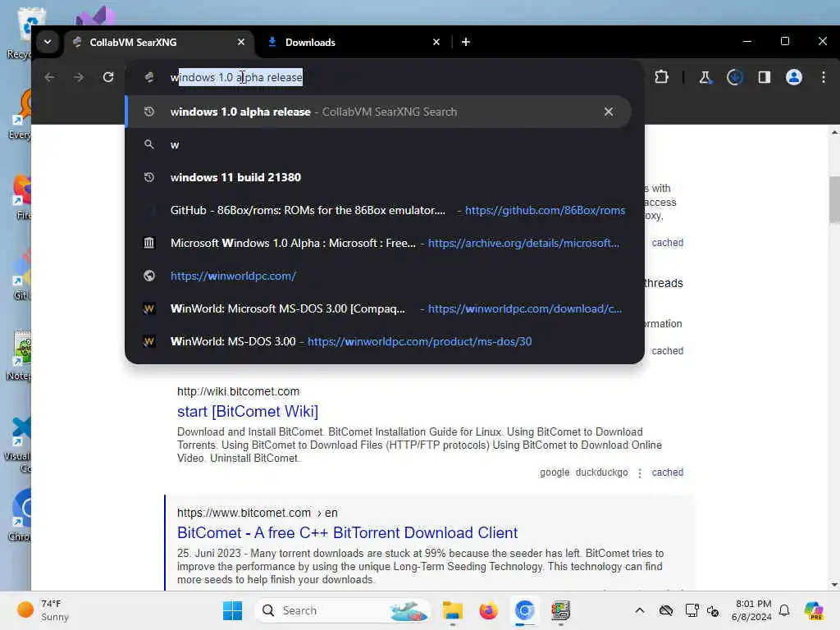Click the page vertical scrollbar thumb
The image size is (840, 630).
coord(834,199)
